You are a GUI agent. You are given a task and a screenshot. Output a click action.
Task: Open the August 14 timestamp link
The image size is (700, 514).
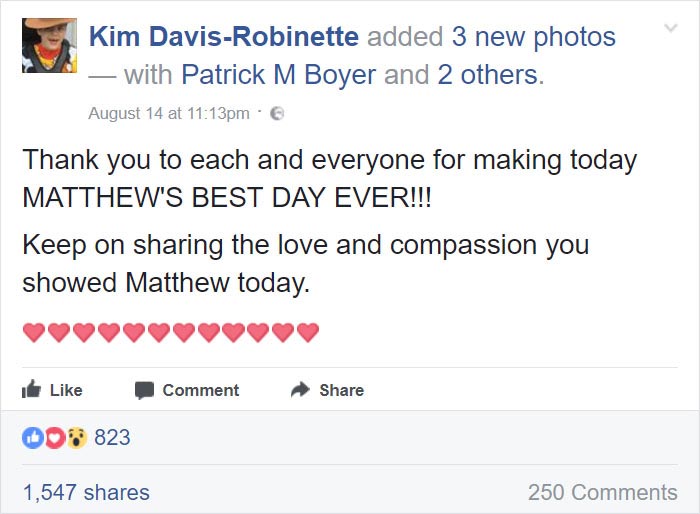click(169, 114)
